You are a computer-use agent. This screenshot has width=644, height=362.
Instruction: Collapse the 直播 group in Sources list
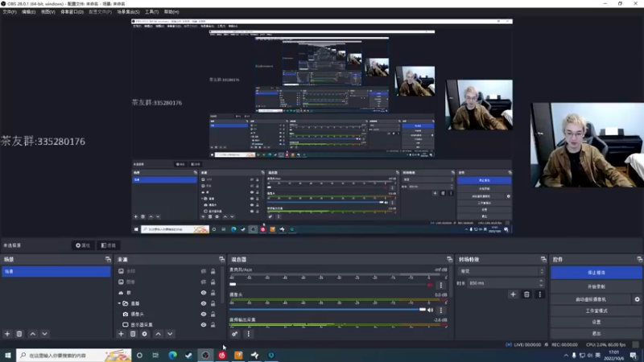[x=119, y=303]
